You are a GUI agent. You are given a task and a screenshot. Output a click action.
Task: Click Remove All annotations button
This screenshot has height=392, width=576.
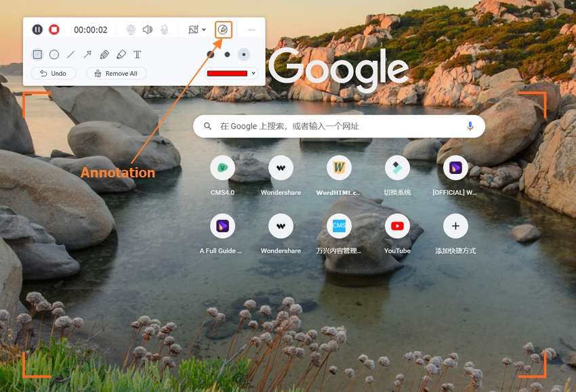tap(117, 73)
